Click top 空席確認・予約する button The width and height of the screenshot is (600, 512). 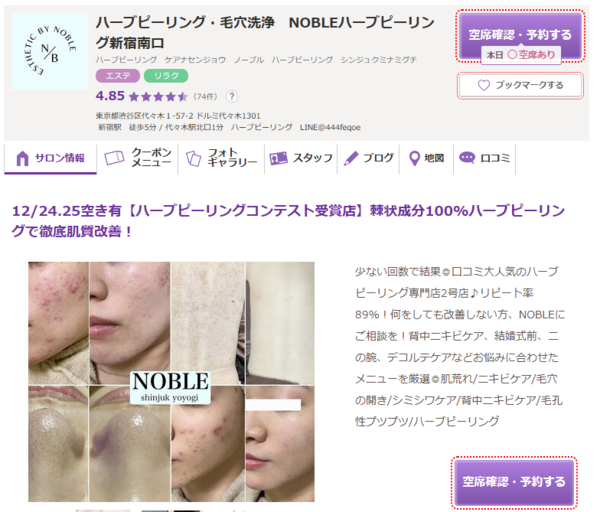coord(520,36)
